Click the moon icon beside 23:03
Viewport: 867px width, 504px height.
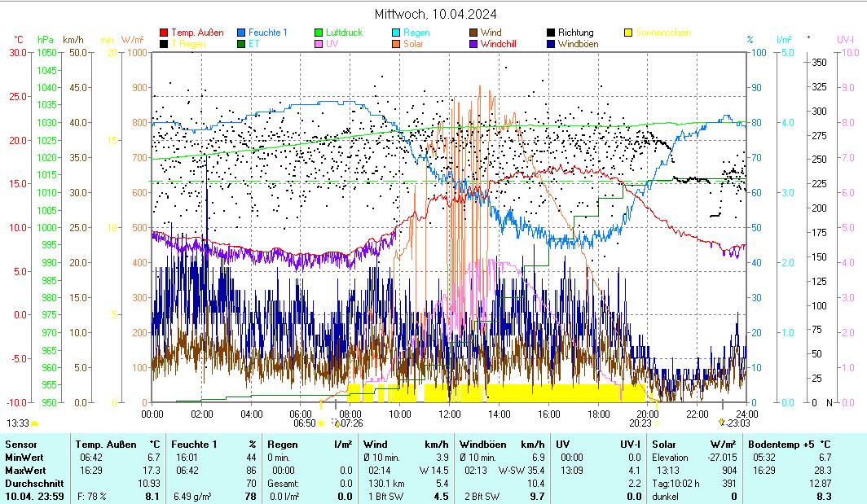[722, 423]
